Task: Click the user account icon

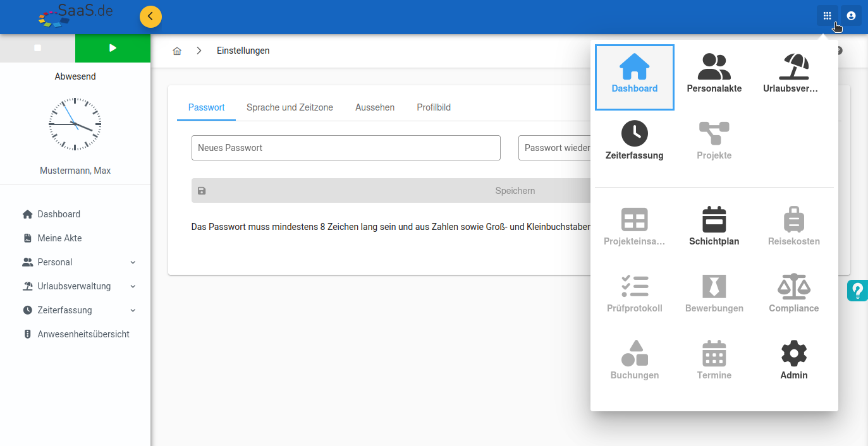Action: [851, 16]
